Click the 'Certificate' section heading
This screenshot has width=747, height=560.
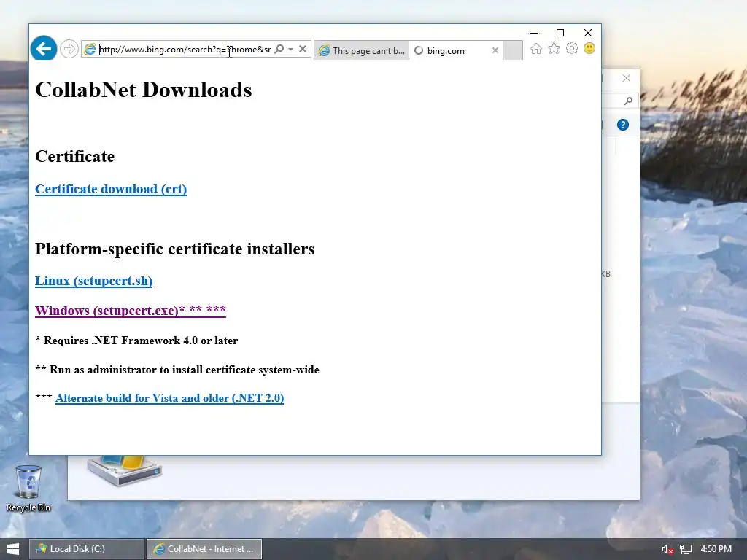click(x=75, y=156)
